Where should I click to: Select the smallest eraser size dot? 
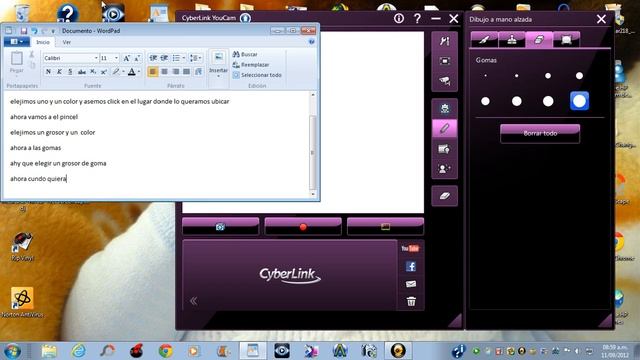click(x=485, y=76)
